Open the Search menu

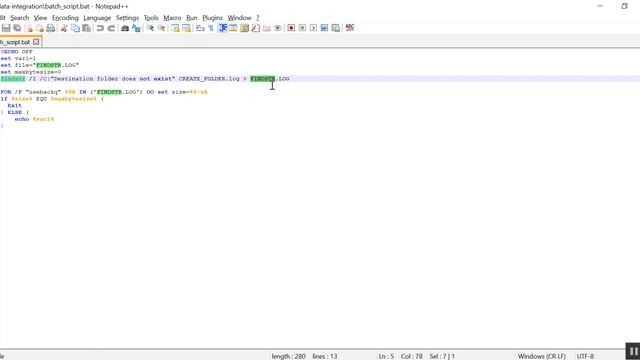pos(20,18)
